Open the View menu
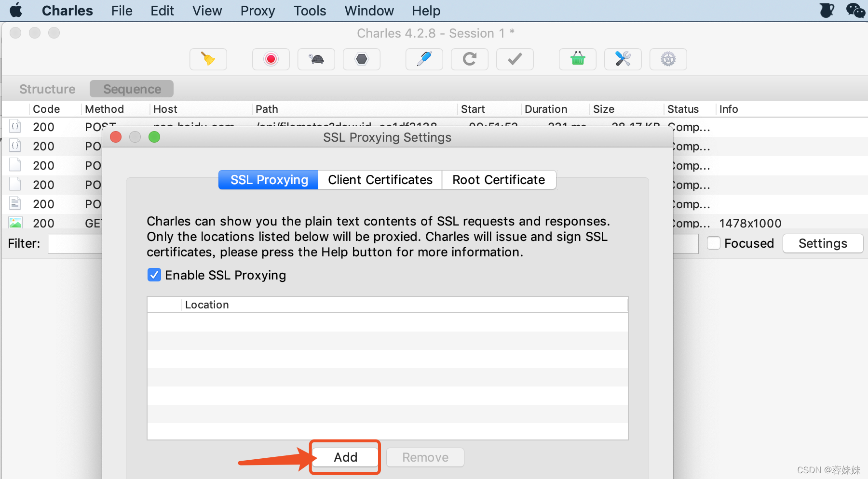868x479 pixels. 207,11
